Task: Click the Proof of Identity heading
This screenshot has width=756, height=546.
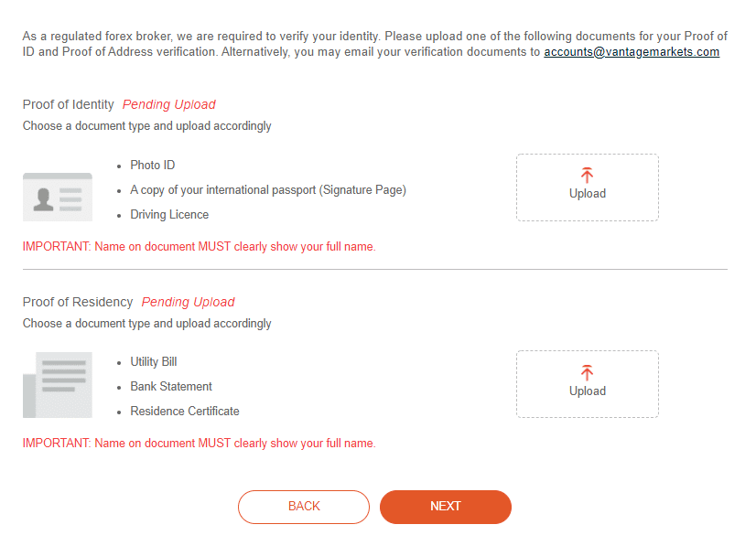Action: click(68, 104)
